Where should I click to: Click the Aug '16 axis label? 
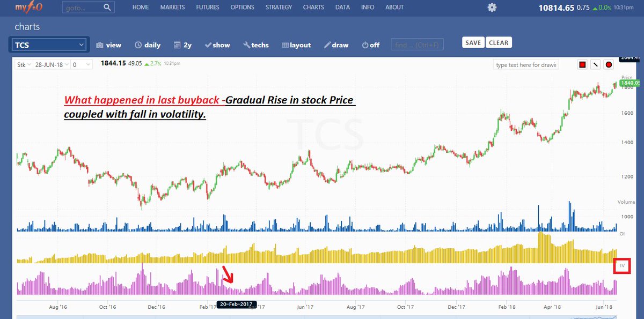point(58,307)
